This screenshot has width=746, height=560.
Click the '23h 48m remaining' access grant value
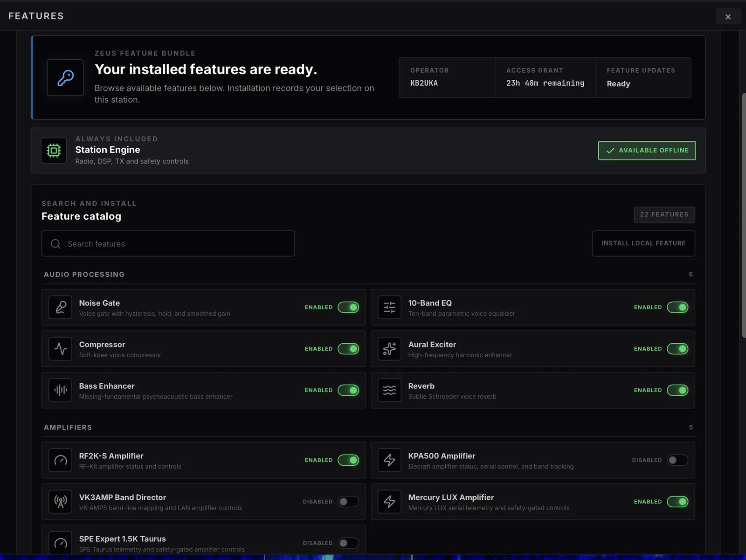point(545,83)
